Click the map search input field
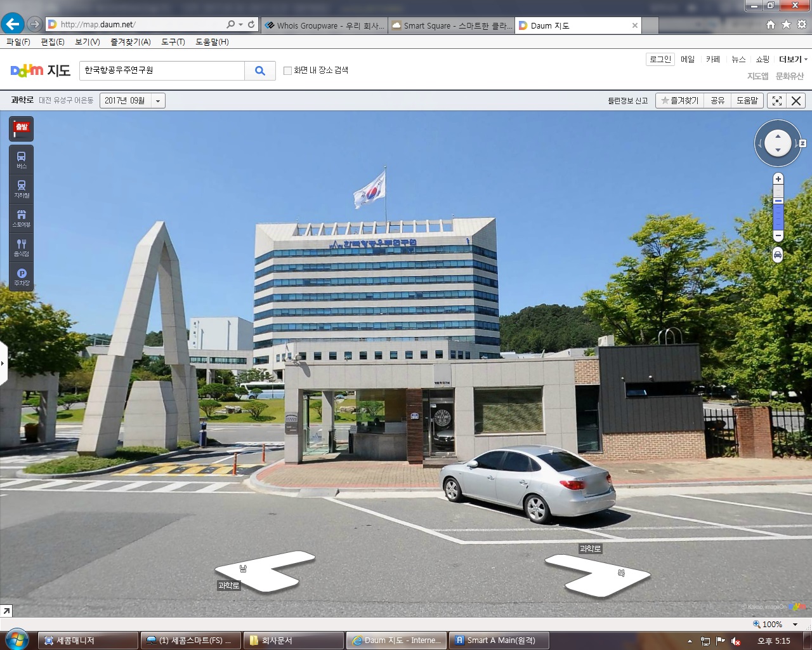Image resolution: width=812 pixels, height=650 pixels. pyautogui.click(x=162, y=70)
